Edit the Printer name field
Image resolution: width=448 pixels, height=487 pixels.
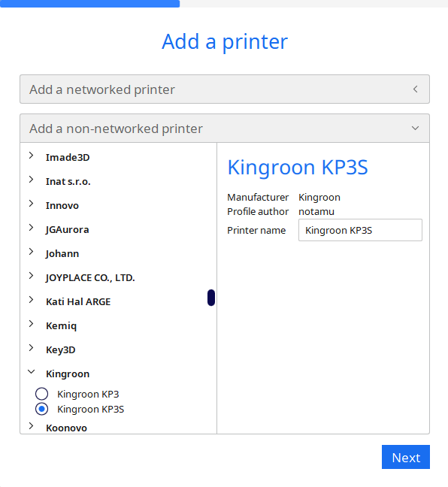coord(360,230)
